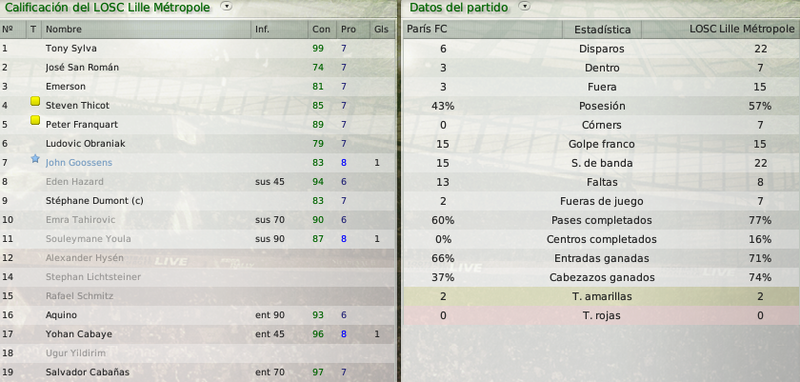
Task: Open the Calificación del LOSC Lille Métropole dropdown
Action: [226, 7]
